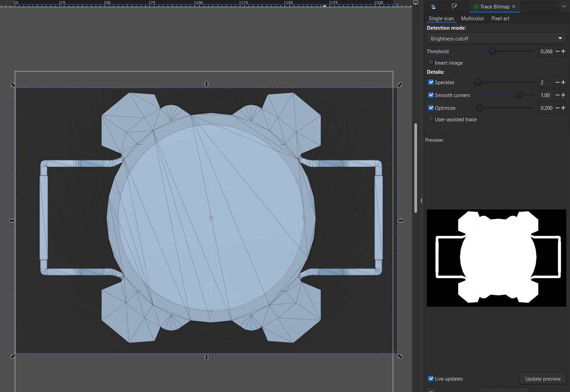Switch to the Multicolor tab

pos(472,19)
